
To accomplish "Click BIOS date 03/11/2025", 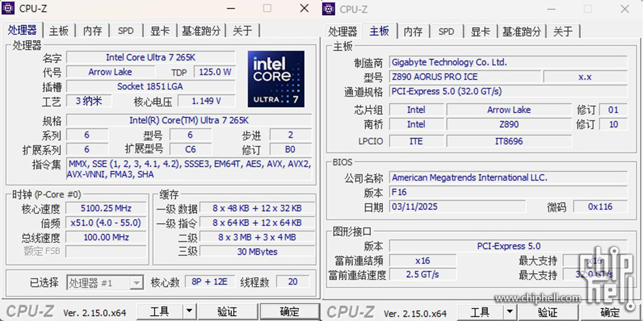I will [457, 207].
